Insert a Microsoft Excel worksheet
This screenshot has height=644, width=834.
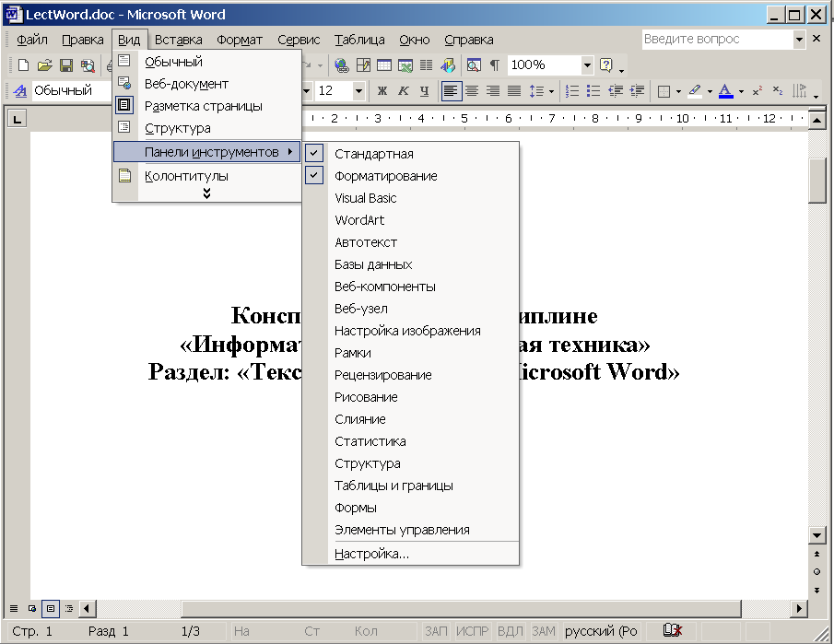click(405, 65)
